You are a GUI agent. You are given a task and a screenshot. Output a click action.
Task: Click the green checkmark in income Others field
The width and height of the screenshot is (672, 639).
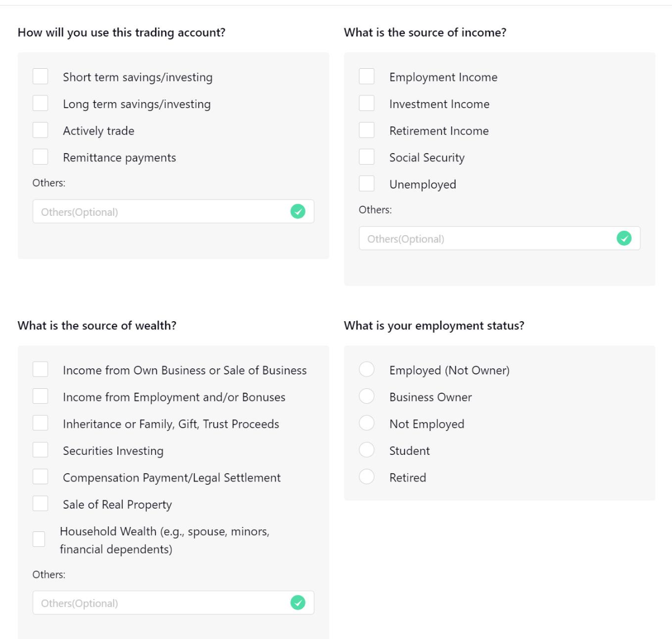coord(624,239)
